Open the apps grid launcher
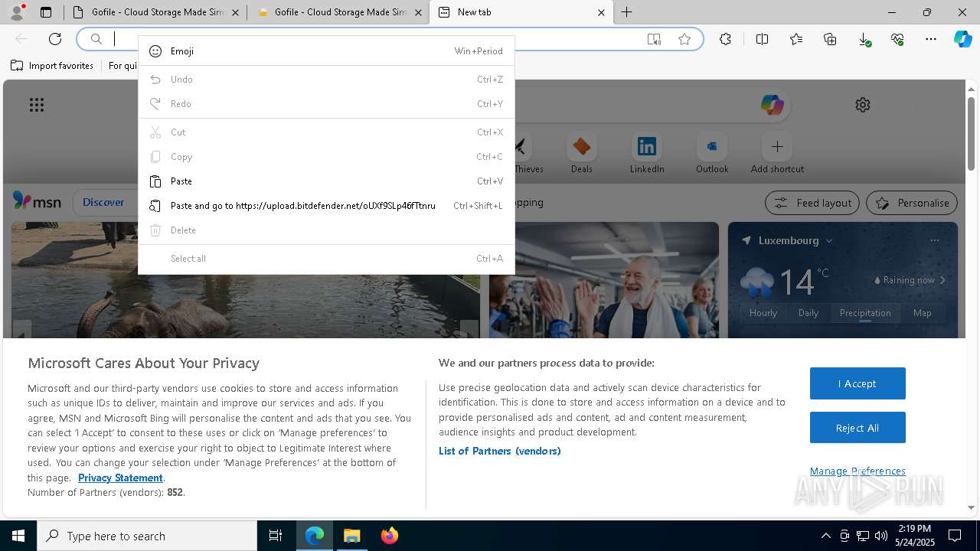Screen dimensions: 980x551 37,105
